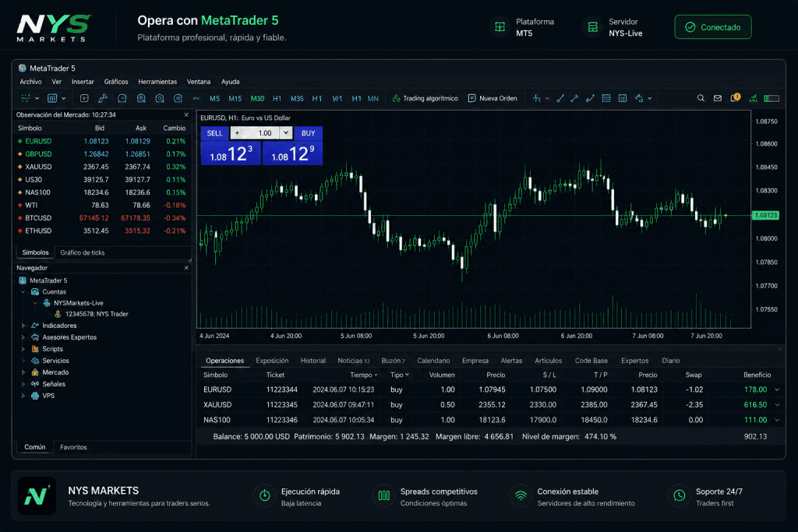Open the Insertar menu
798x532 pixels.
(x=83, y=82)
